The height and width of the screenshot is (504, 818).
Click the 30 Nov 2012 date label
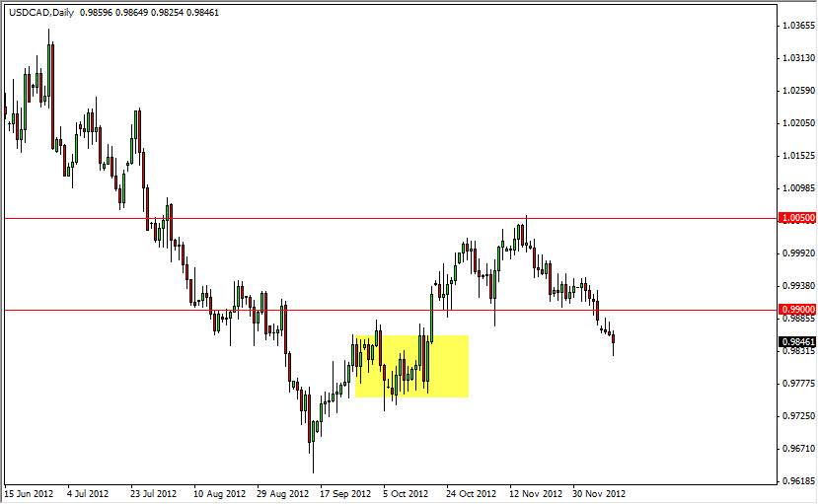tap(599, 493)
